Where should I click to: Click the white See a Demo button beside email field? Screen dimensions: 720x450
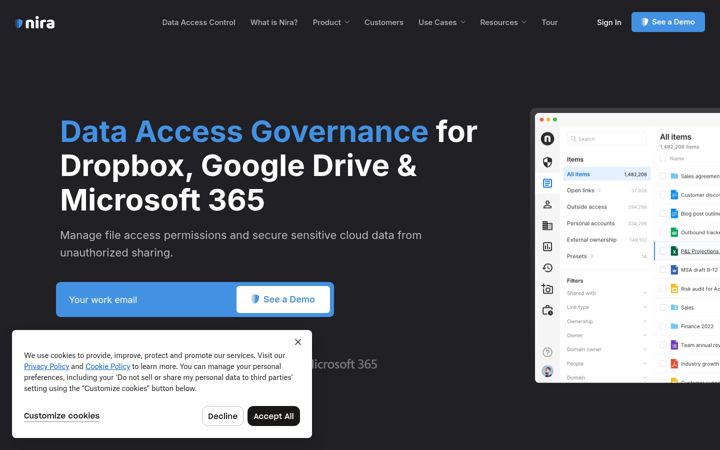pyautogui.click(x=283, y=299)
